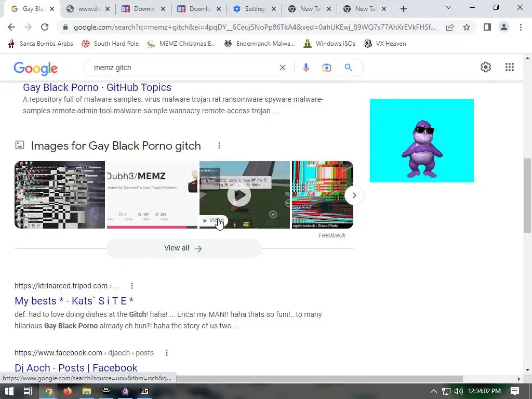Click the vertical page scrollbar thumb
Screen dimensions: 532x399
click(x=527, y=195)
